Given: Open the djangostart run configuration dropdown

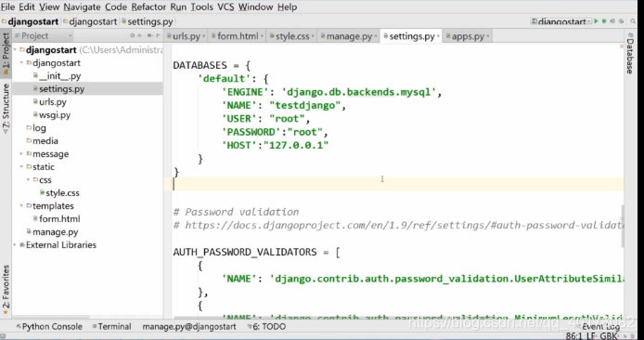Looking at the screenshot, I should 561,21.
